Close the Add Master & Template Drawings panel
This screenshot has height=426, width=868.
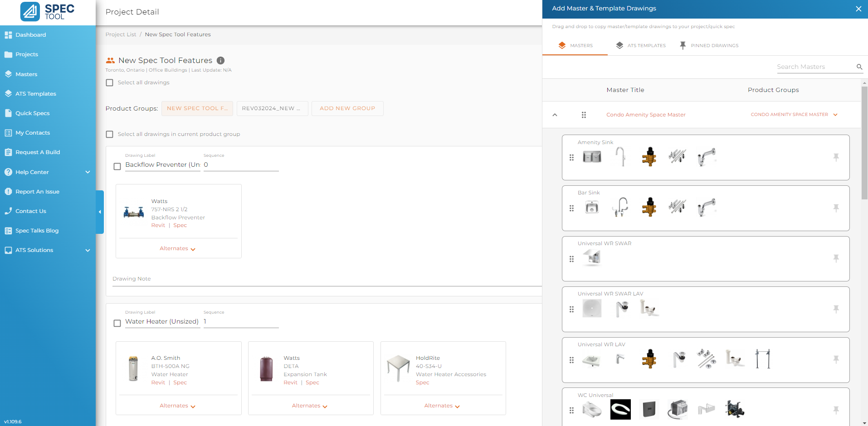pyautogui.click(x=858, y=9)
